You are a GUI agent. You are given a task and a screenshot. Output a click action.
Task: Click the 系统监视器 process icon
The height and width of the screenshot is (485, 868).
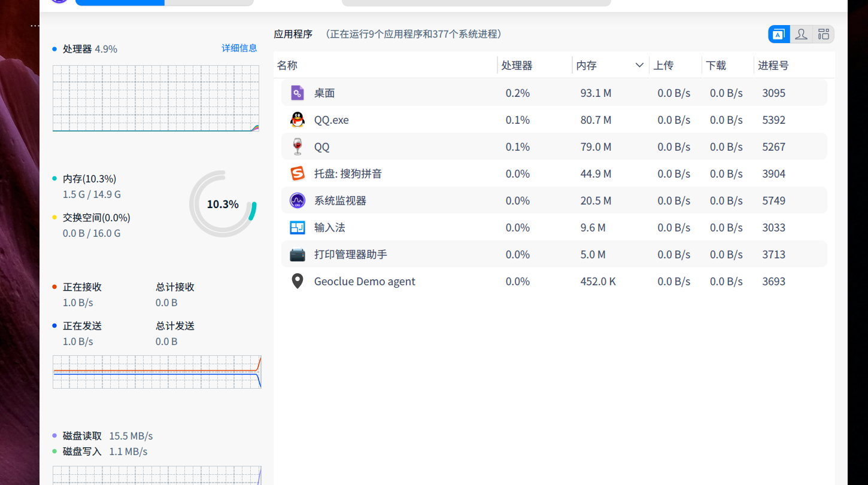pos(298,200)
